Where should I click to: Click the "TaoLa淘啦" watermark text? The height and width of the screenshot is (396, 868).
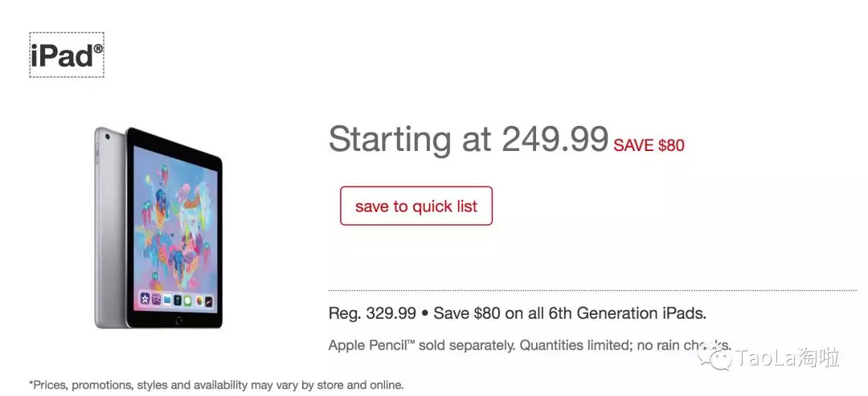tap(788, 357)
